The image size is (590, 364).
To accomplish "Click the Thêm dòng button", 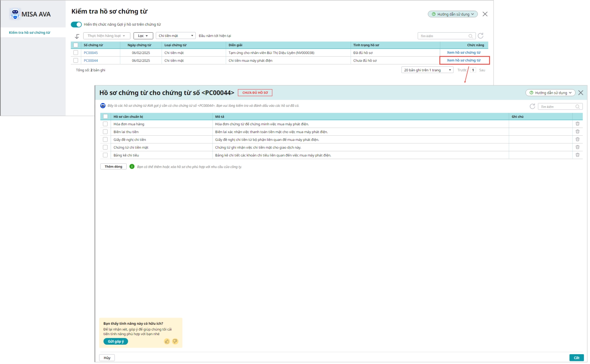I will pos(113,167).
